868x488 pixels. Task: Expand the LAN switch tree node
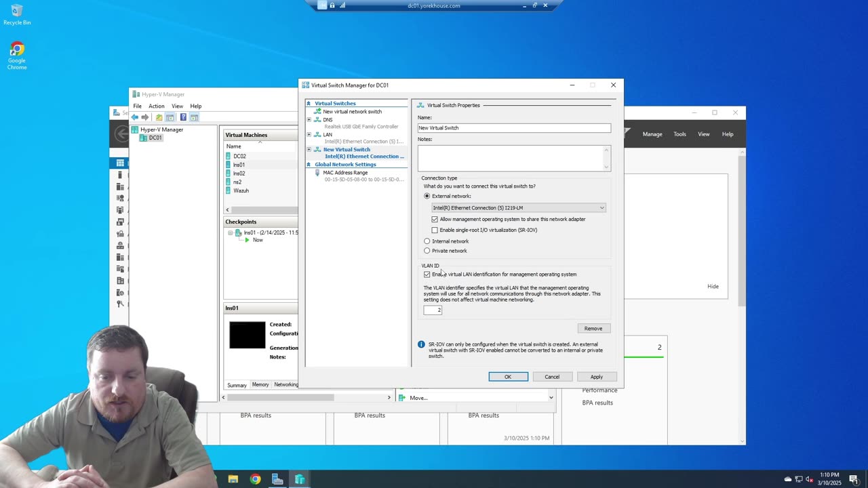pos(309,134)
